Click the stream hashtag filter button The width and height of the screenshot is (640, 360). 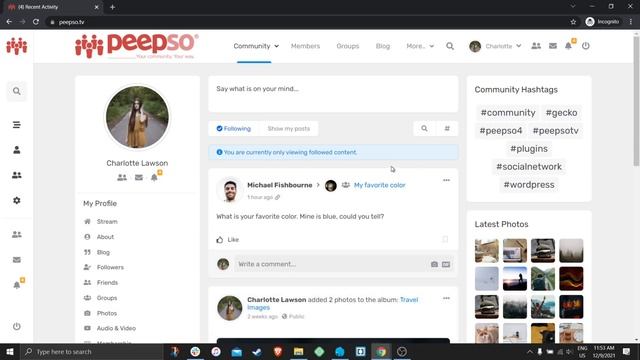tap(447, 129)
